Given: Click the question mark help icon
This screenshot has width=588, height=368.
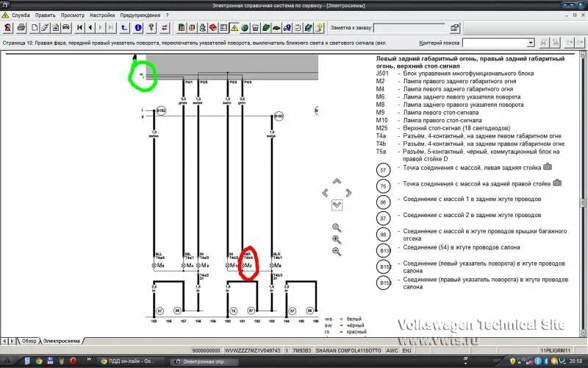Looking at the screenshot, I should coord(151,27).
